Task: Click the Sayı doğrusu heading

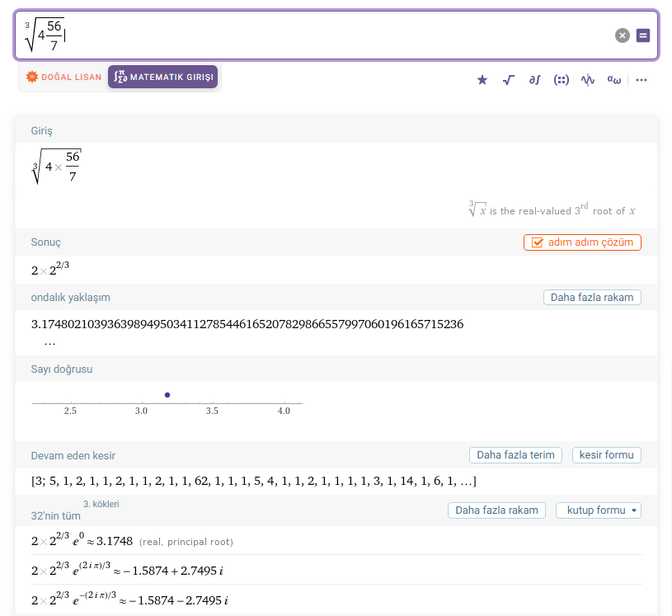Action: [x=62, y=369]
